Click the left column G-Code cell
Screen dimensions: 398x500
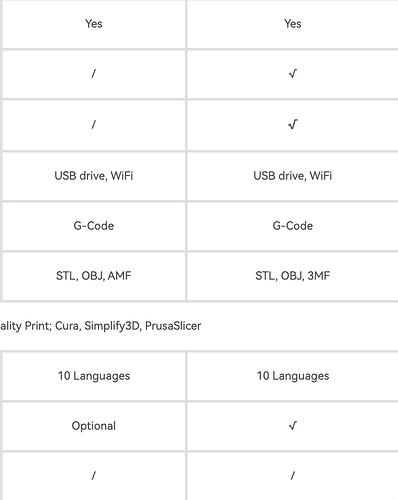pyautogui.click(x=94, y=226)
